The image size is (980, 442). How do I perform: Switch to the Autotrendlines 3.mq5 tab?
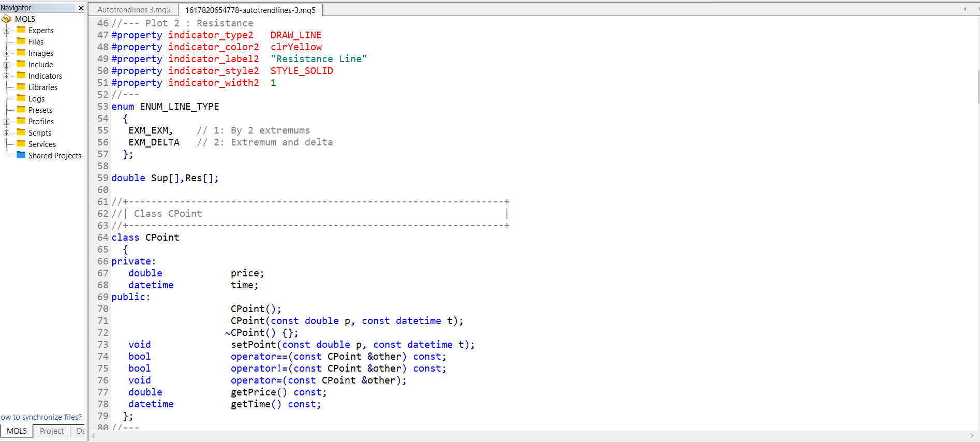tap(134, 10)
